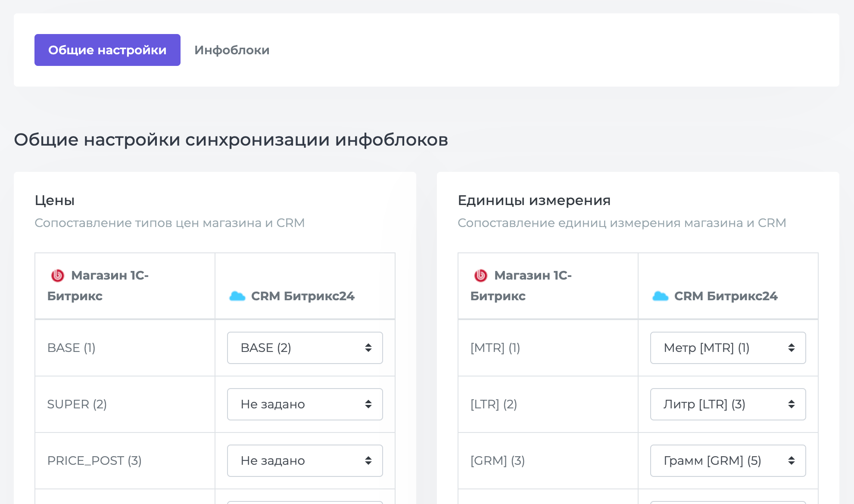854x504 pixels.
Task: Select the SUPER (2) price row label
Action: 77,404
